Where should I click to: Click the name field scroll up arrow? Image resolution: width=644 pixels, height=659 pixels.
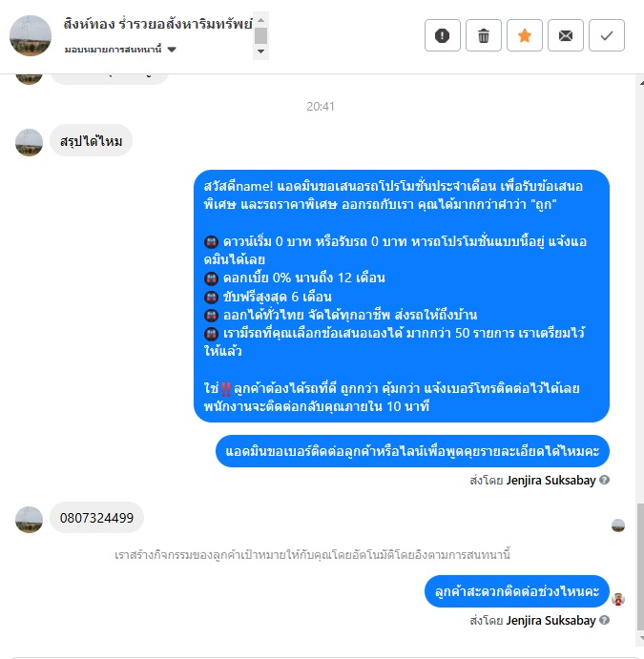click(x=260, y=20)
